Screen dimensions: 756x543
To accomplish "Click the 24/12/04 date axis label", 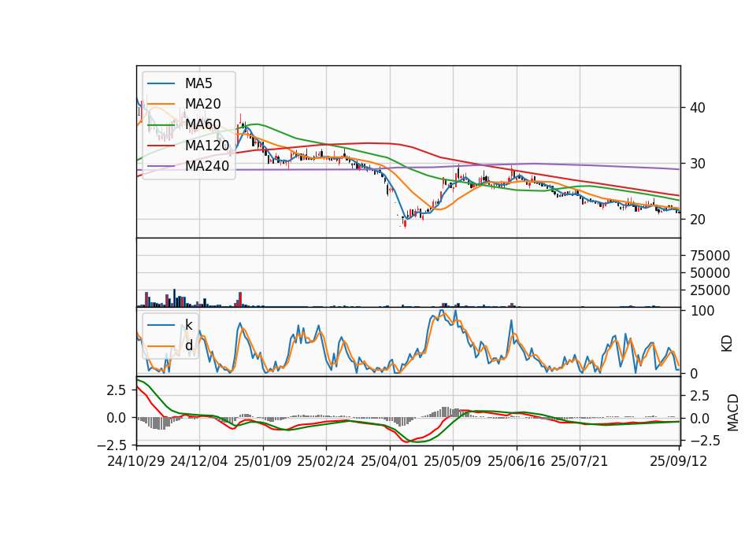I will [199, 461].
